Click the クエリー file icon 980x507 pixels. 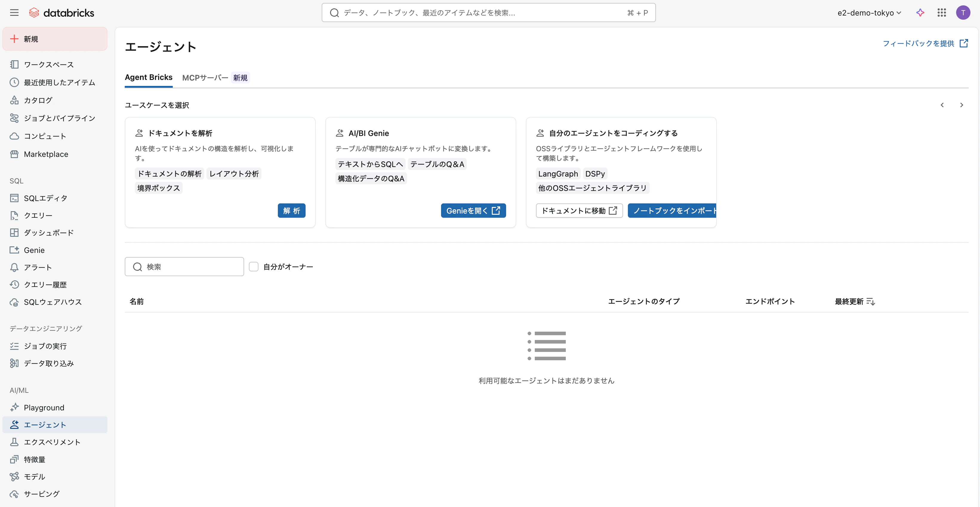pyautogui.click(x=14, y=215)
